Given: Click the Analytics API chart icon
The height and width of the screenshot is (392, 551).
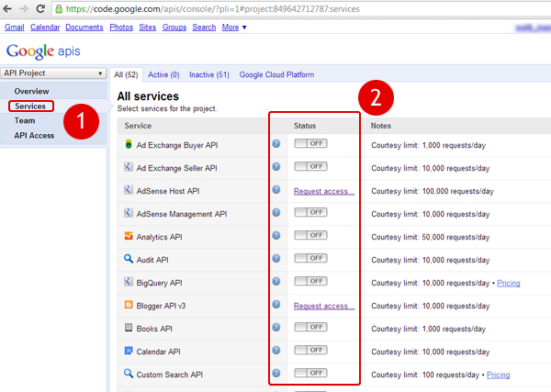Looking at the screenshot, I should point(129,236).
